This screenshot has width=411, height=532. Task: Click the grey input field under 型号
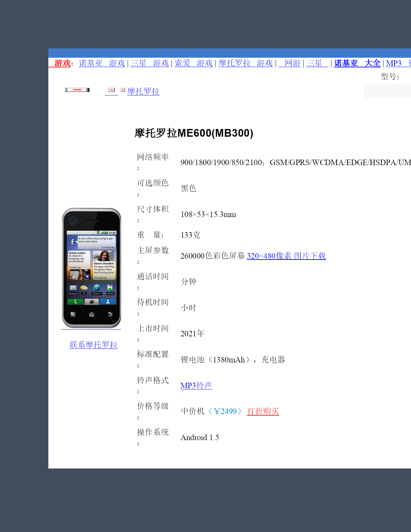point(387,91)
